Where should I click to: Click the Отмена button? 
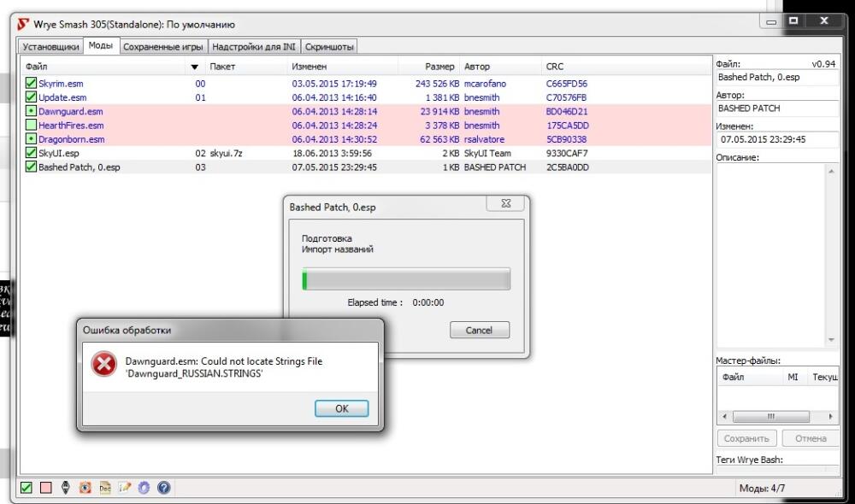click(x=811, y=438)
